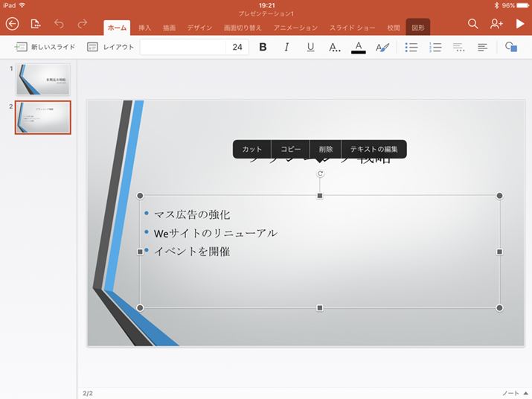Undo the last action
Image resolution: width=532 pixels, height=399 pixels.
pos(59,24)
